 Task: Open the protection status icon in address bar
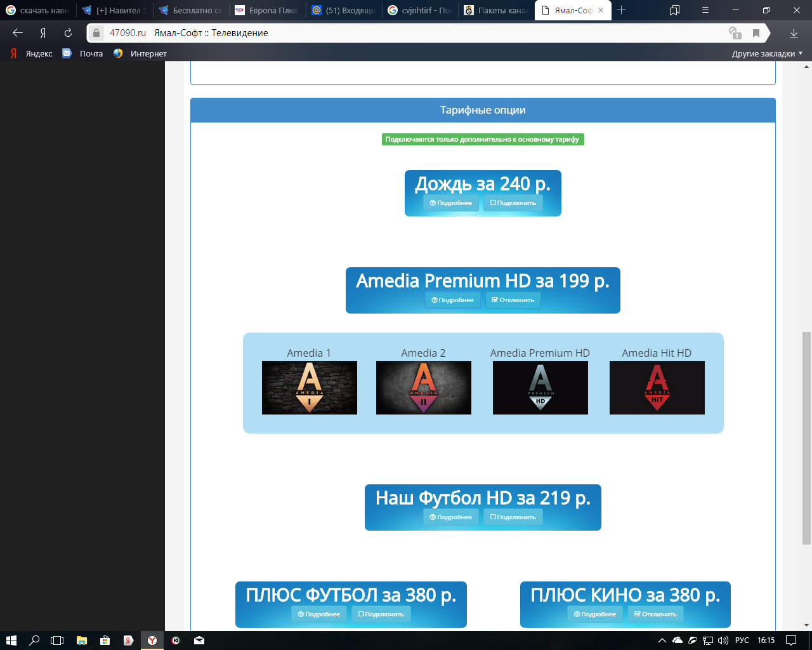735,33
